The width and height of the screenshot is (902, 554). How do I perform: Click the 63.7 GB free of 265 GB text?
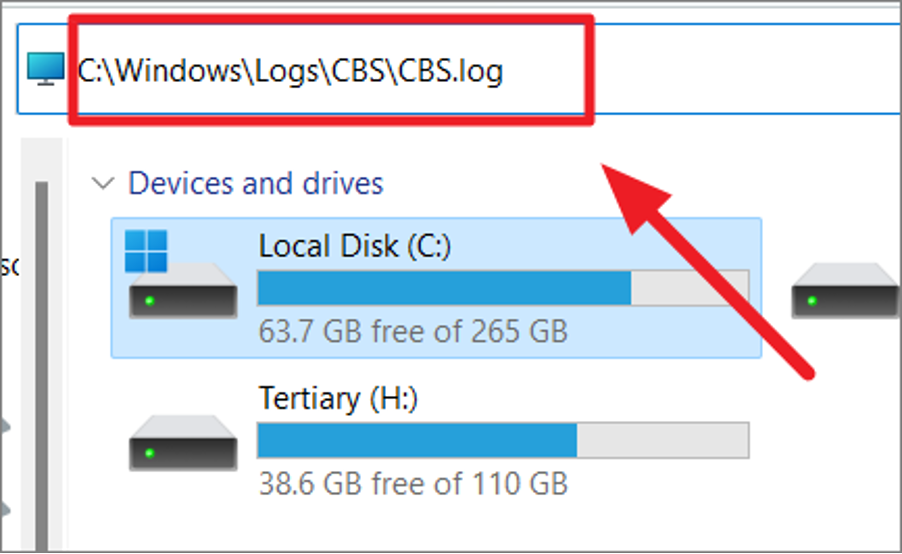412,330
